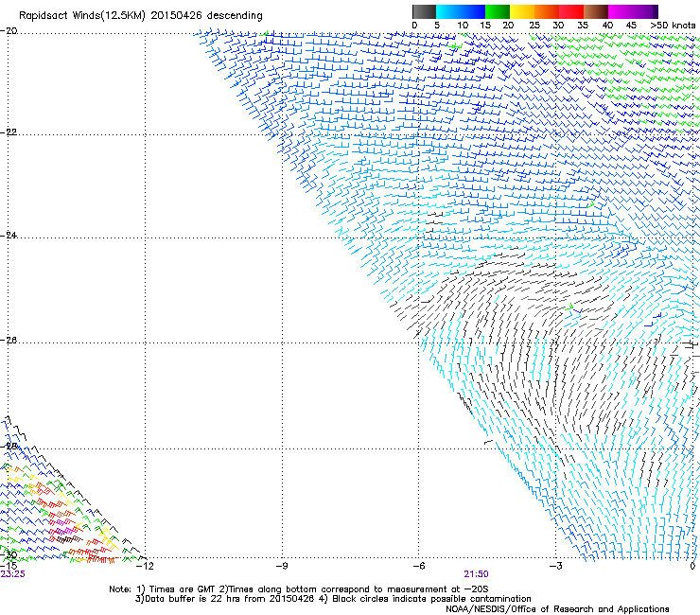
Task: Click the '-6' longitude axis label
Action: point(419,566)
